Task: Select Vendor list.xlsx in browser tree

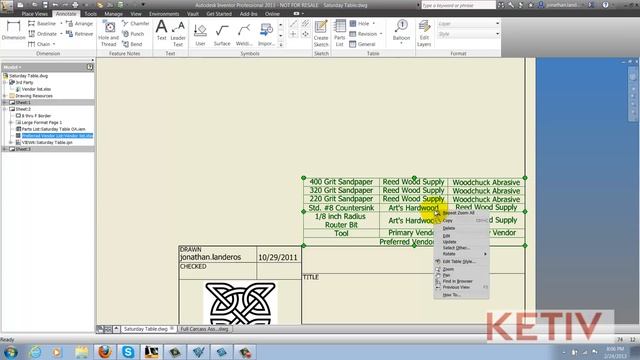Action: tap(36, 89)
